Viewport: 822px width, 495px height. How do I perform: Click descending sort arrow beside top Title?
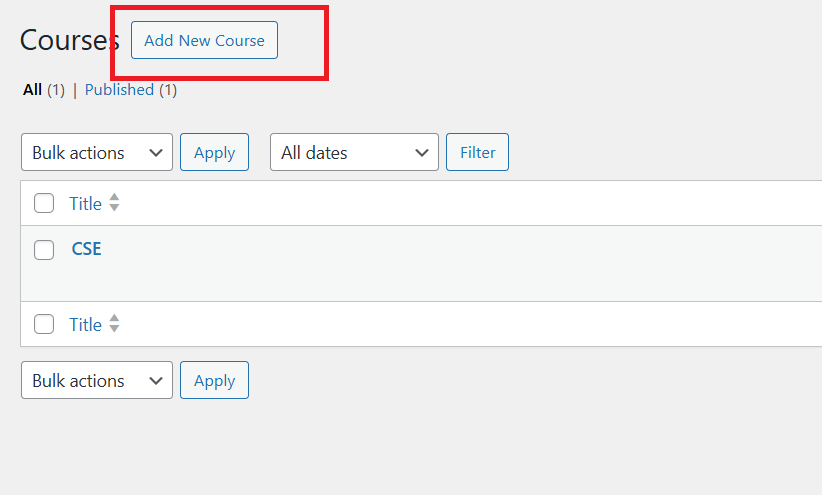[x=114, y=209]
